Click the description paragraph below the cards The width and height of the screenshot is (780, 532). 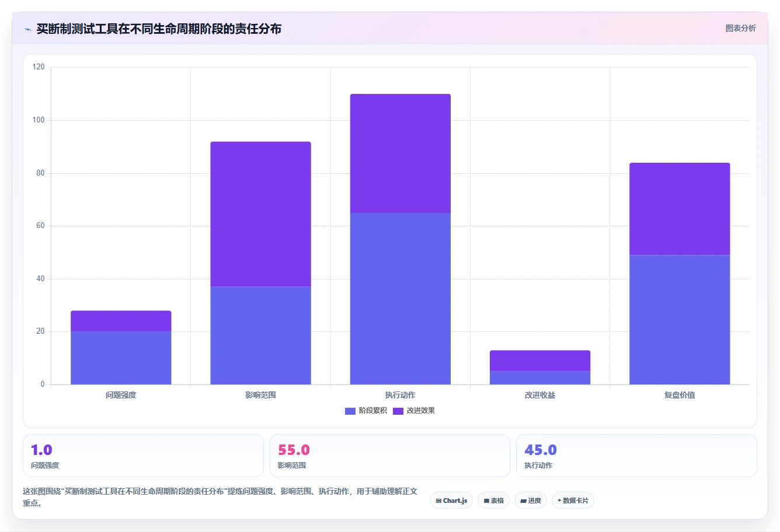click(x=221, y=497)
